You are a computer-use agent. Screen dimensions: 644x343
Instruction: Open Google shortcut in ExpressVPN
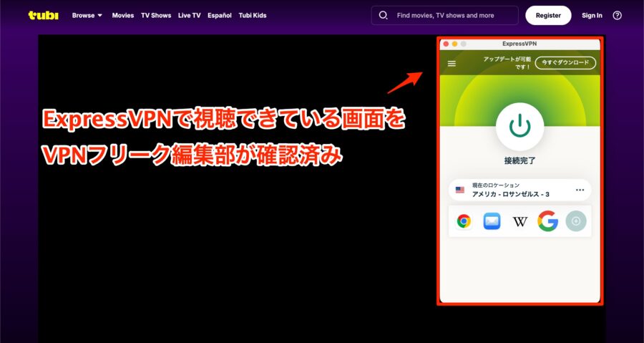[548, 221]
